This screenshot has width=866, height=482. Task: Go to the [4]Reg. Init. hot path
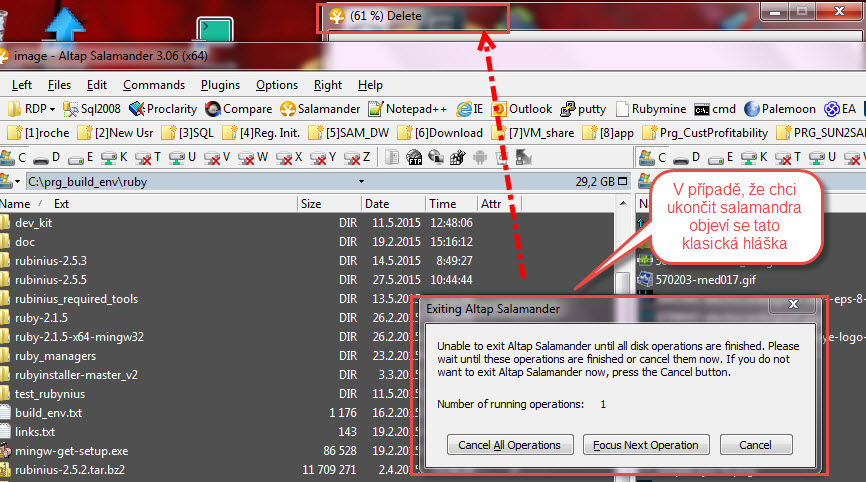tap(261, 133)
